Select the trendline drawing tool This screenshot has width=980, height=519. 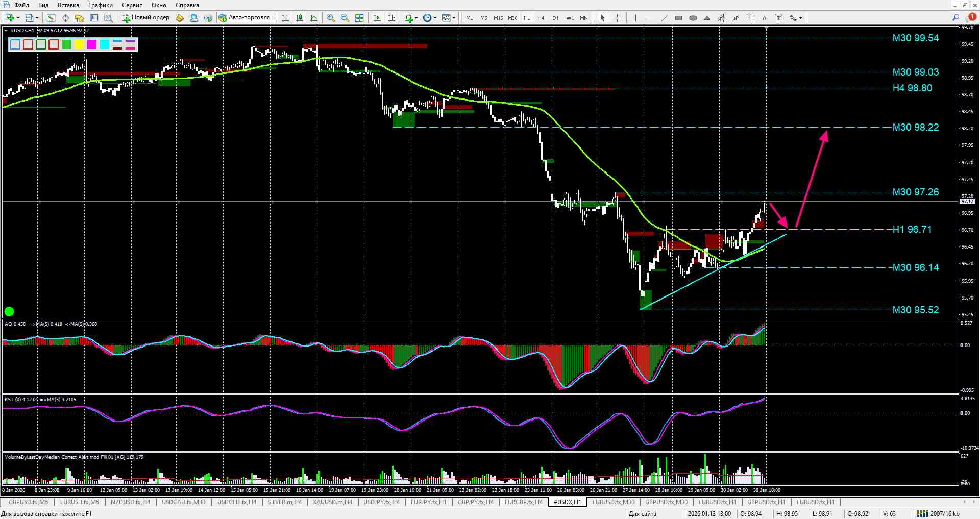664,18
